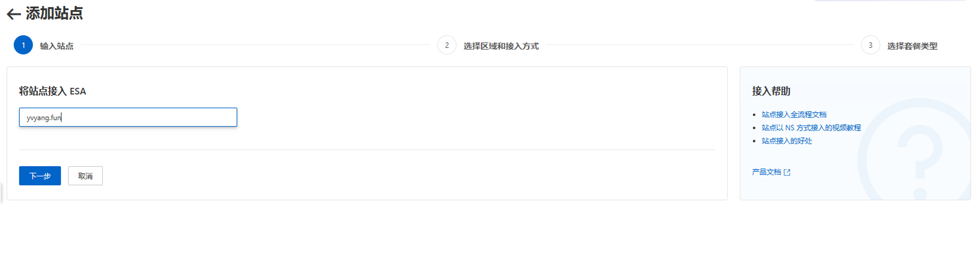Click the step 2 circle icon

(447, 45)
